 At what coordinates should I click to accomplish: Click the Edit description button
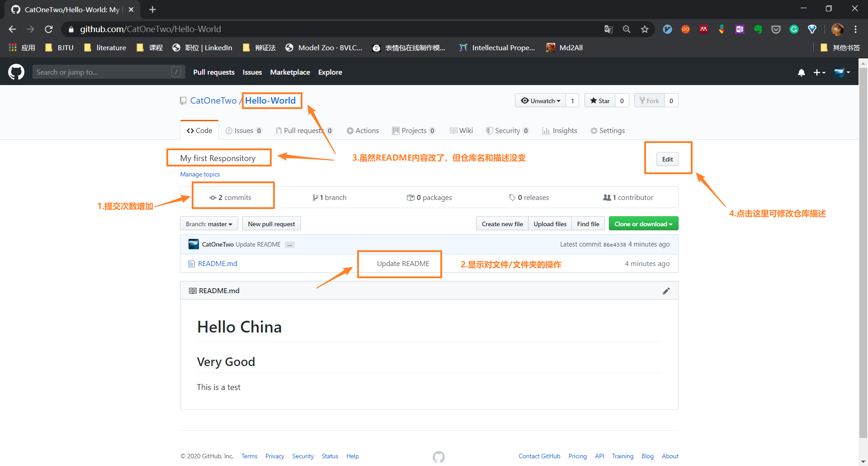667,159
